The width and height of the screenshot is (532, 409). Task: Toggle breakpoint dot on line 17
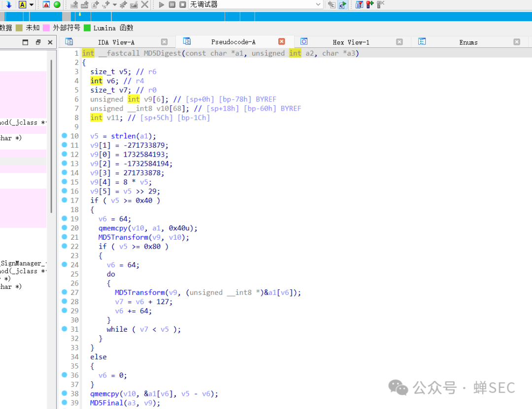[65, 200]
